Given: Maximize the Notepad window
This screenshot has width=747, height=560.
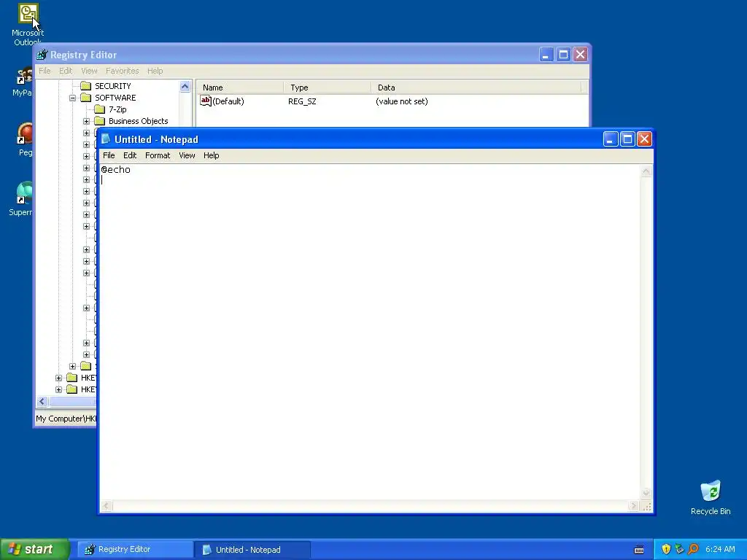Looking at the screenshot, I should click(627, 139).
